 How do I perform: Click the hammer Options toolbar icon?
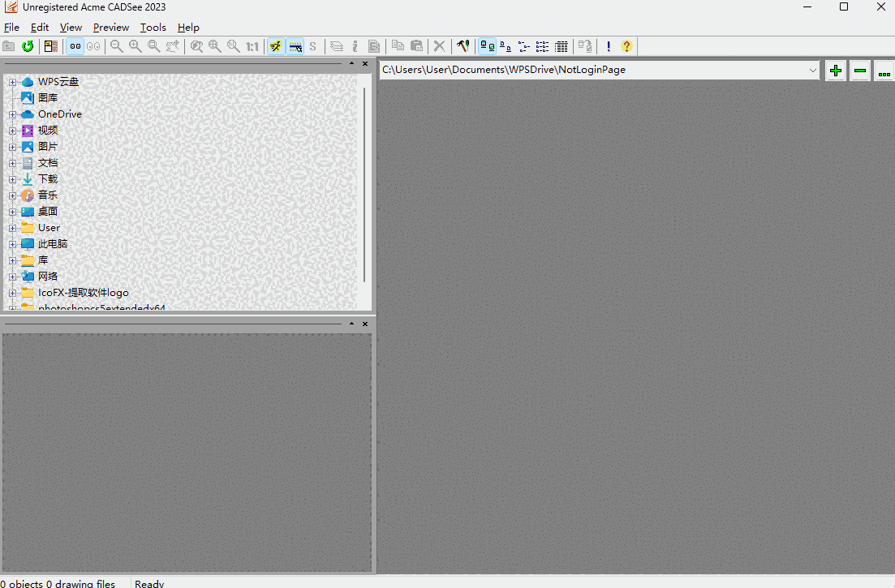tap(463, 46)
